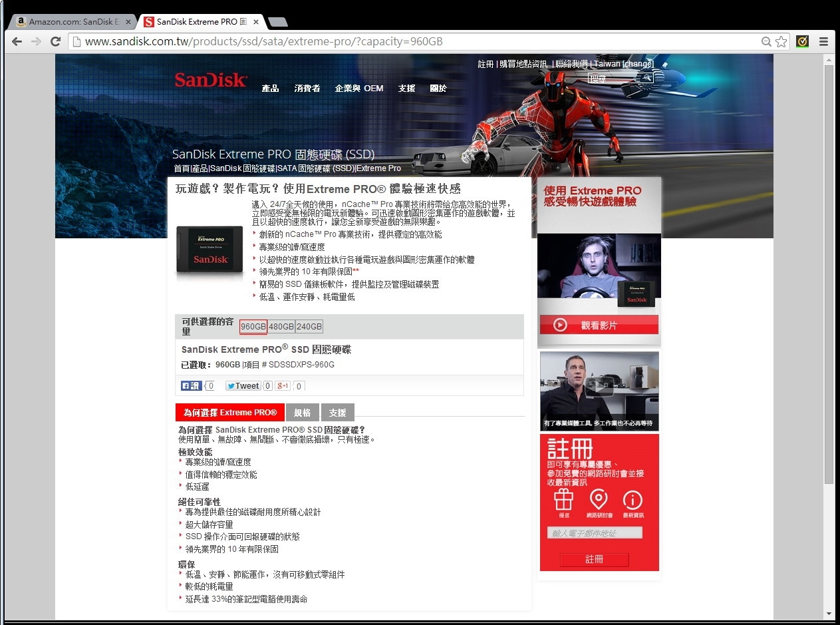Click the site search magnifier icon
Image resolution: width=840 pixels, height=625 pixels.
[x=647, y=78]
